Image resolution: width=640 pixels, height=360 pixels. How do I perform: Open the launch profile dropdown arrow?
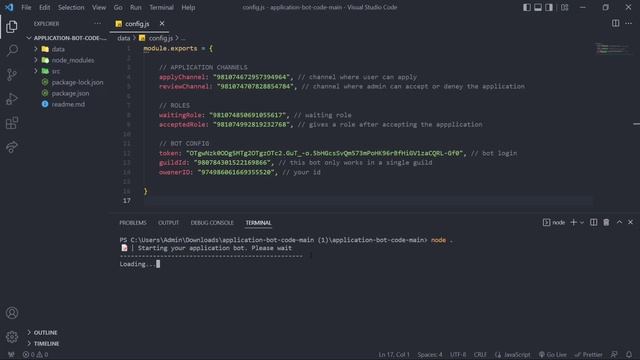click(x=582, y=222)
